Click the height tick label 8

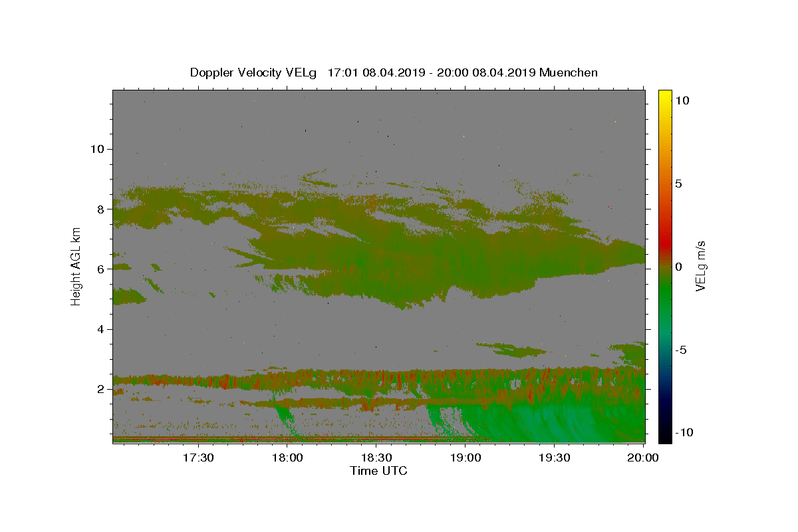click(x=102, y=209)
